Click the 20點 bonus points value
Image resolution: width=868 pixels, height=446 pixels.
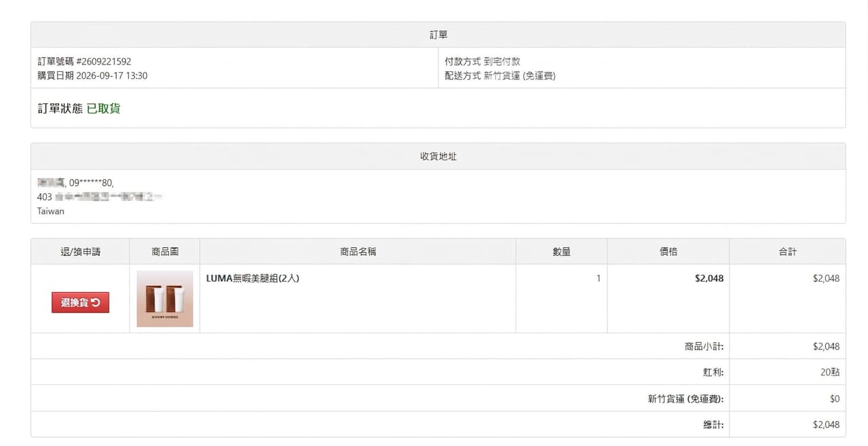tap(830, 372)
